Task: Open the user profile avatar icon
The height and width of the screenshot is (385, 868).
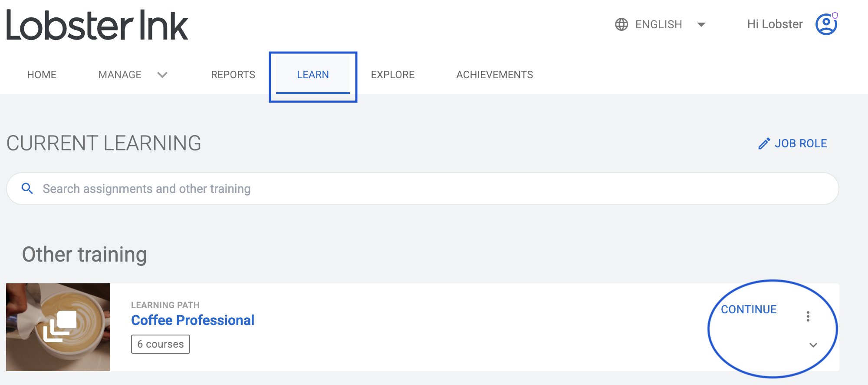Action: tap(826, 24)
